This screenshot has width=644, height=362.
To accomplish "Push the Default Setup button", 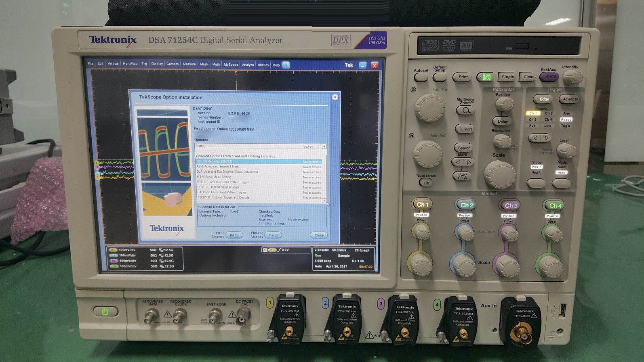I will click(x=439, y=77).
